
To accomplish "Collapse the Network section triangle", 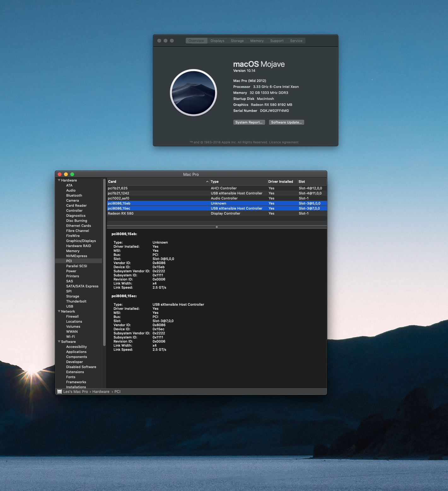I will [59, 311].
